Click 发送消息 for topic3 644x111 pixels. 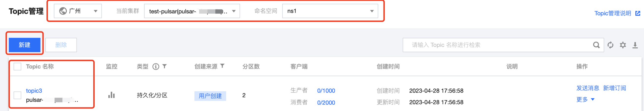coord(588,88)
